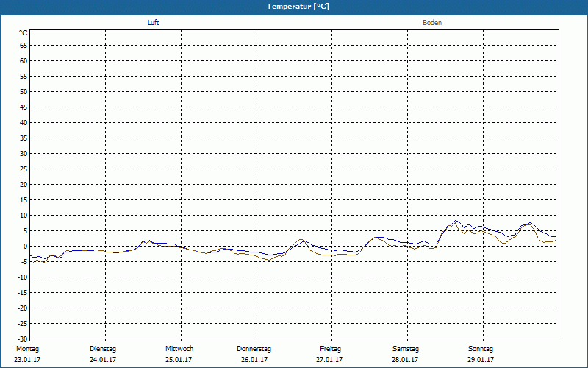
Task: Click the 10 value on temperature axis
Action: (x=24, y=216)
